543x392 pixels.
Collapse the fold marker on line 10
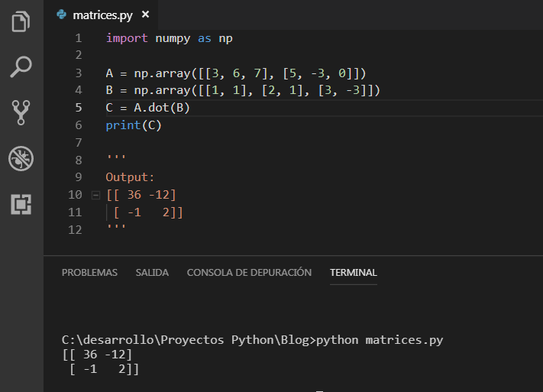[x=95, y=195]
